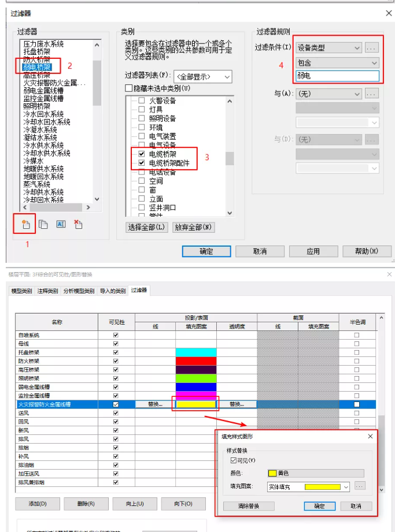
Task: Toggle 隐藏未选中类别 checkbox
Action: (x=128, y=88)
